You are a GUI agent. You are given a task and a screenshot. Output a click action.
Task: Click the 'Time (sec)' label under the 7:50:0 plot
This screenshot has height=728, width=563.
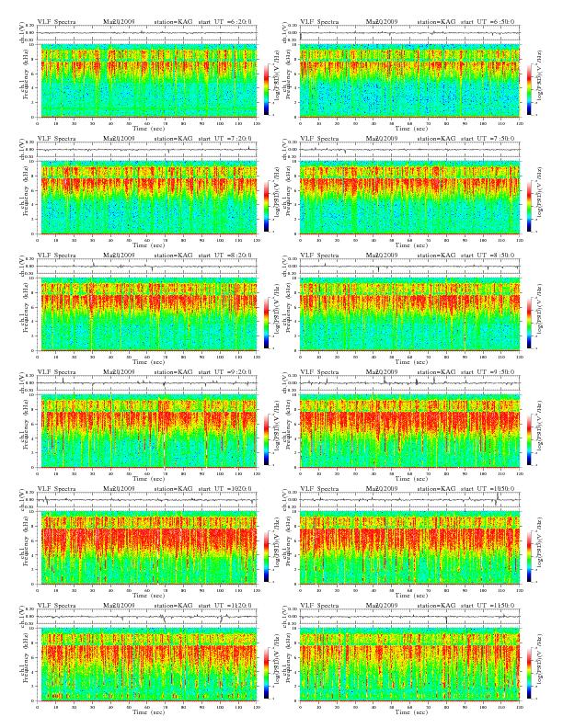[x=411, y=245]
